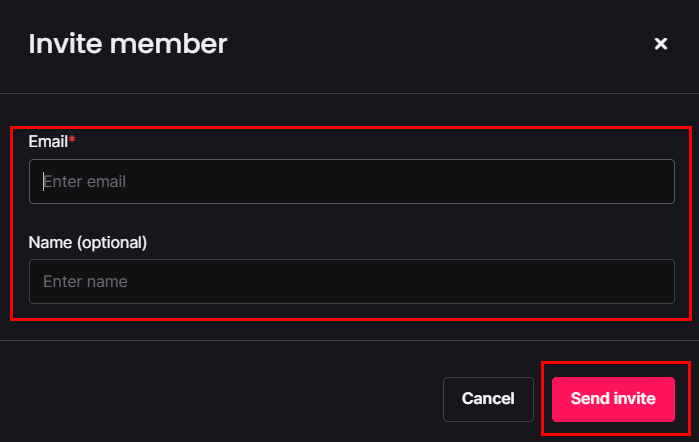Click the Name (optional) label
This screenshot has width=699, height=442.
pos(88,242)
